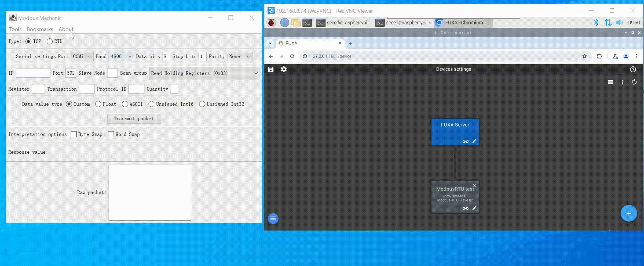Click the Data bits field
644x266 pixels.
pos(166,56)
